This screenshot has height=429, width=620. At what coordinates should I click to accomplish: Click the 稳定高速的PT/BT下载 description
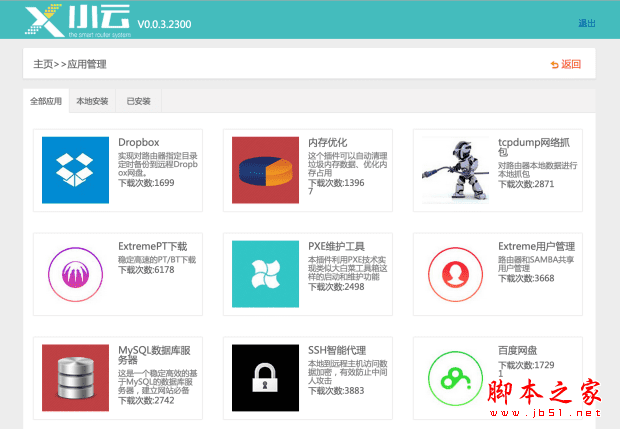pos(157,260)
